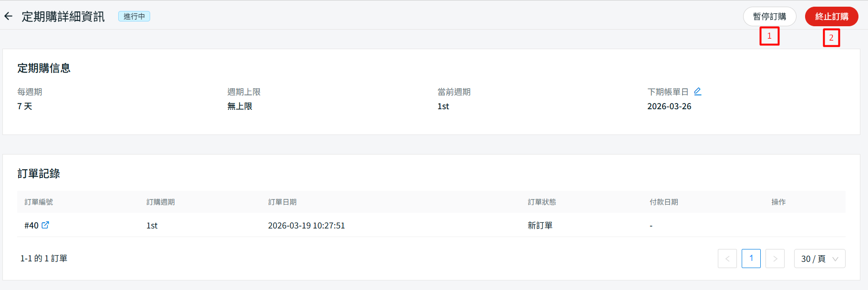868x290 pixels.
Task: Click the 訂單狀態 column header
Action: [541, 202]
